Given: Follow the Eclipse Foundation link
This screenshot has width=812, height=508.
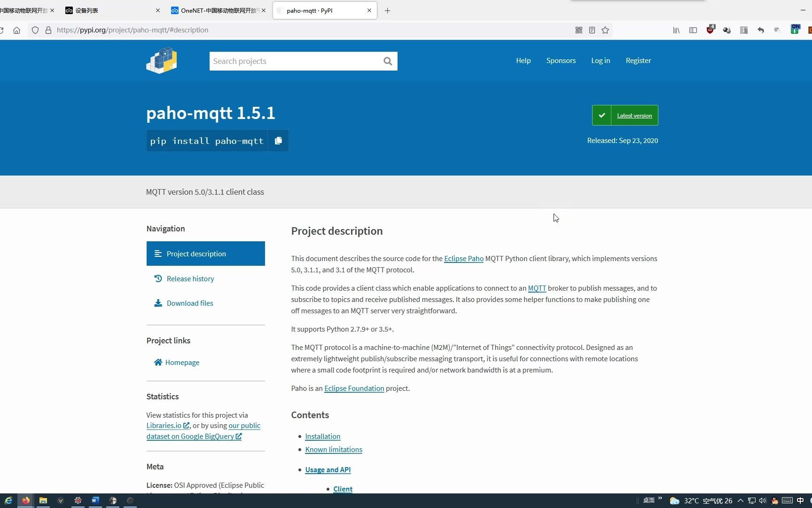Looking at the screenshot, I should [354, 389].
